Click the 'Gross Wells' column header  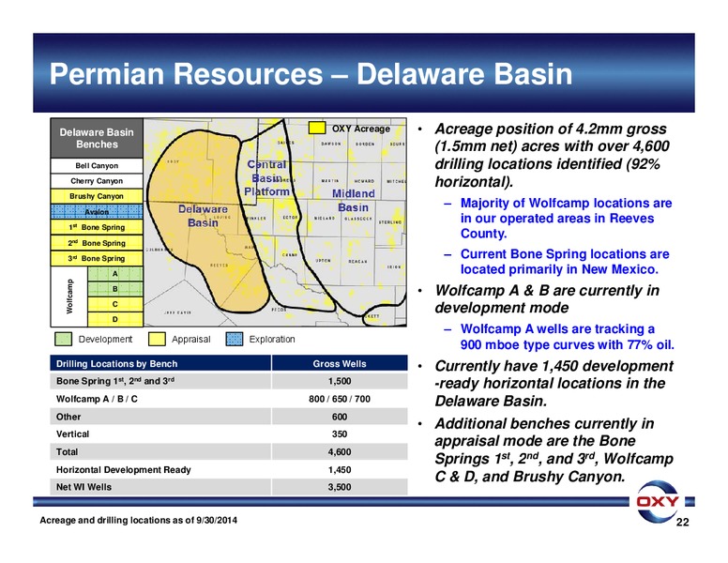(340, 364)
